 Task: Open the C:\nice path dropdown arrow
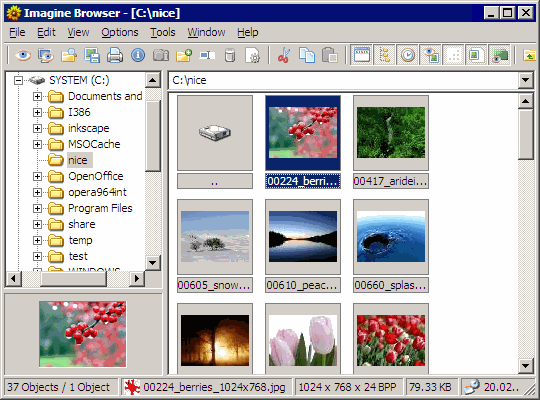tap(525, 80)
